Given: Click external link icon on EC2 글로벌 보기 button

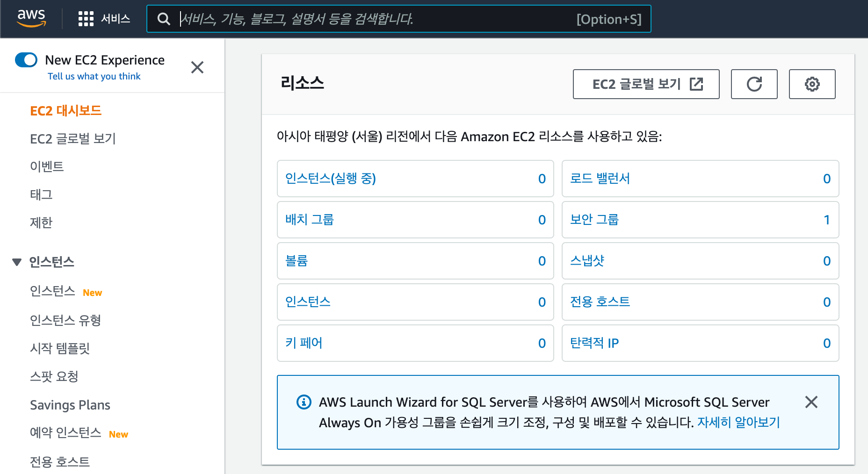Looking at the screenshot, I should click(x=697, y=84).
